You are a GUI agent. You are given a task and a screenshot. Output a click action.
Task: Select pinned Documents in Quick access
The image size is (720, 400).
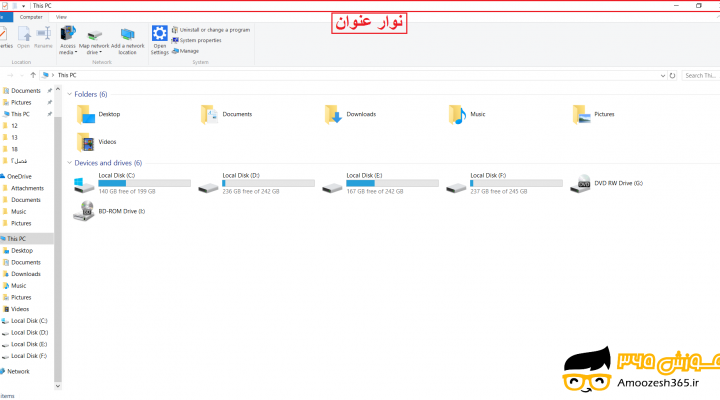[26, 91]
